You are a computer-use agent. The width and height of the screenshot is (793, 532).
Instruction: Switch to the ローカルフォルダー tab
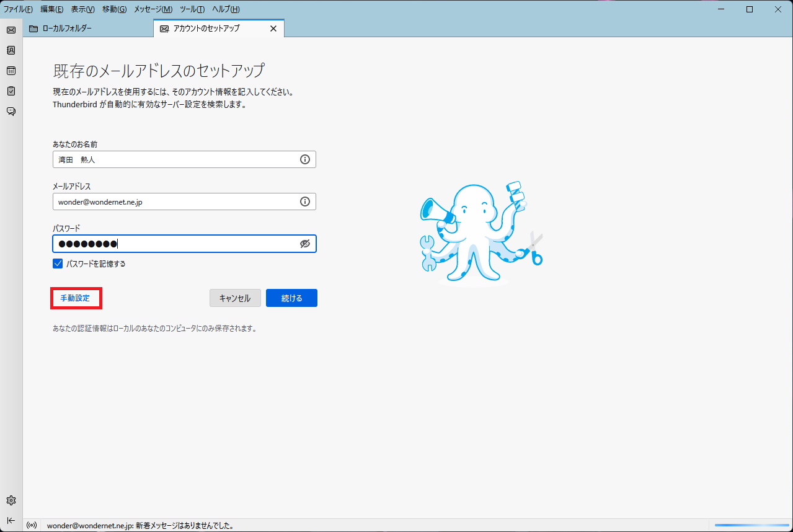click(x=88, y=29)
